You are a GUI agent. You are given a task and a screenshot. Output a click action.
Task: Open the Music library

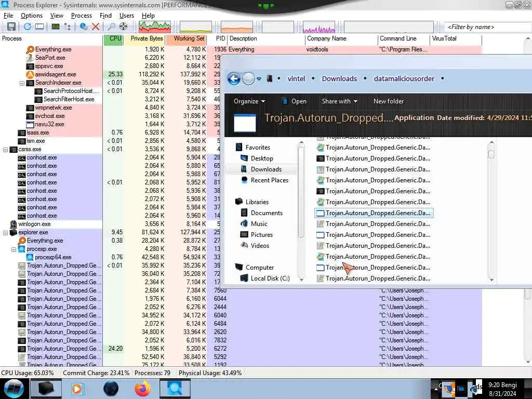(x=259, y=223)
